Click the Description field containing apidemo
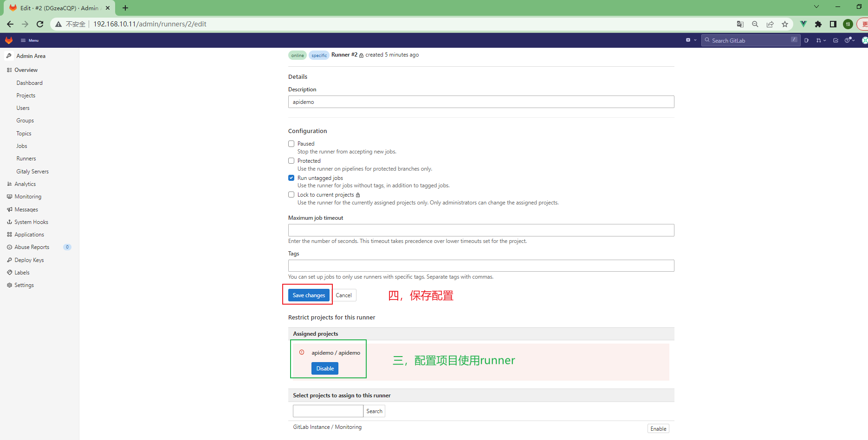The width and height of the screenshot is (868, 440). [x=481, y=102]
